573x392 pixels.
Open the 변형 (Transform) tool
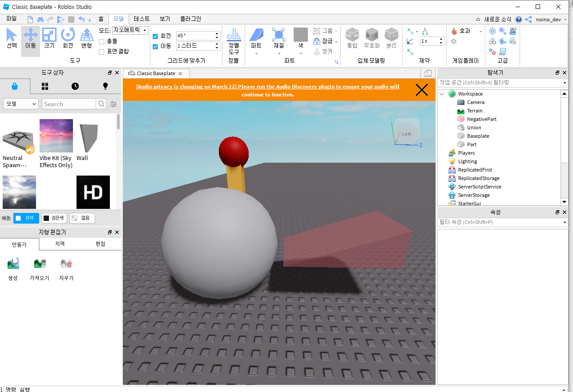click(86, 39)
